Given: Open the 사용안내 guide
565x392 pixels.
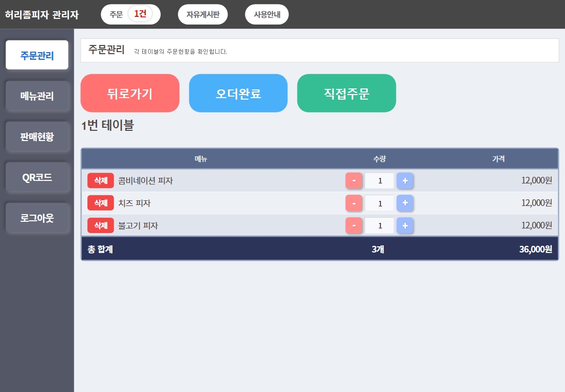Looking at the screenshot, I should (266, 14).
